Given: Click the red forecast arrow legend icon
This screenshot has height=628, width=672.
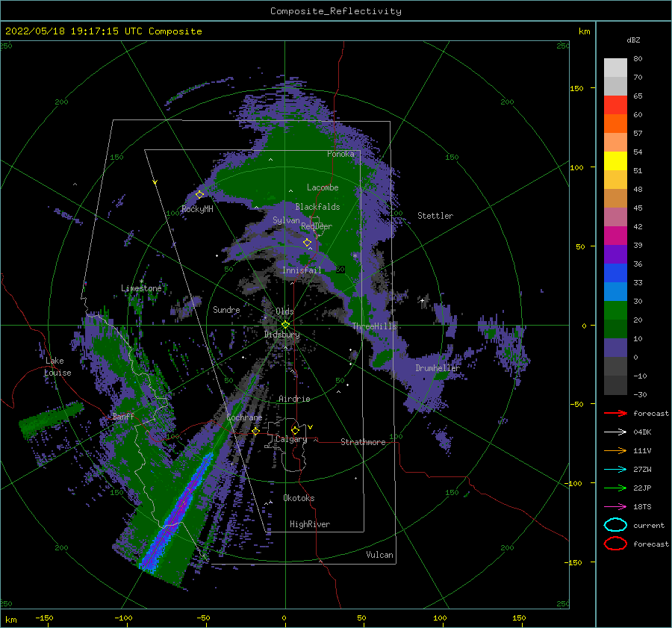Looking at the screenshot, I should pyautogui.click(x=615, y=413).
